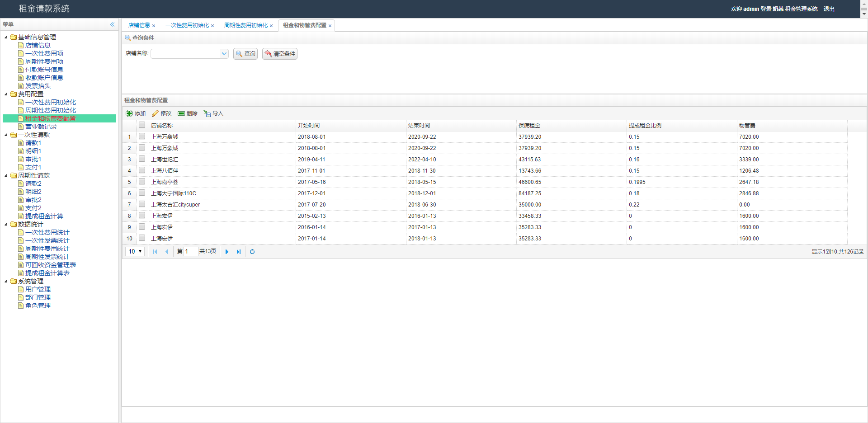Open the 店铺名称 dropdown list
The image size is (868, 423).
(224, 54)
